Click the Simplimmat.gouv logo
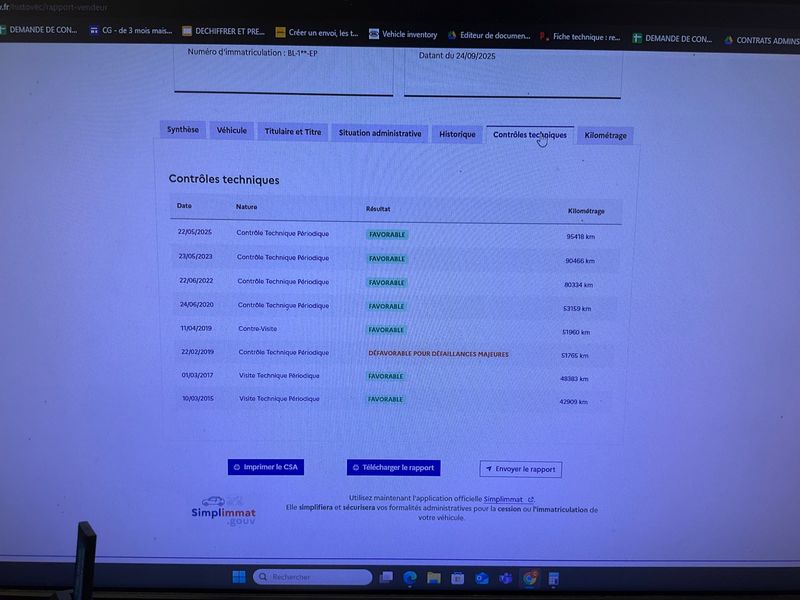This screenshot has width=800, height=600. (x=223, y=511)
